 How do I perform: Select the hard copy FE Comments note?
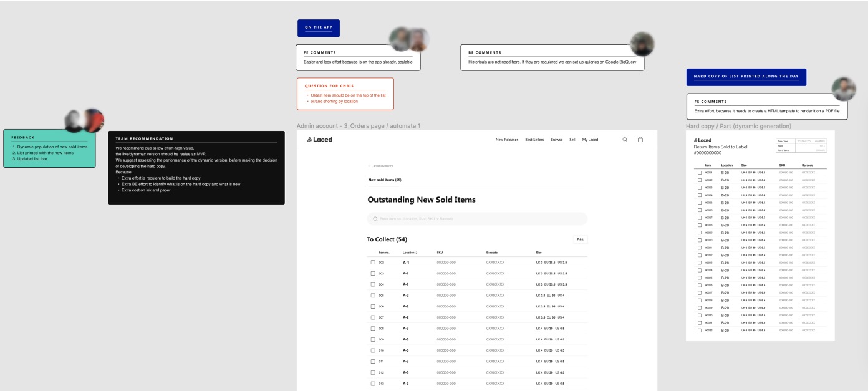click(767, 107)
